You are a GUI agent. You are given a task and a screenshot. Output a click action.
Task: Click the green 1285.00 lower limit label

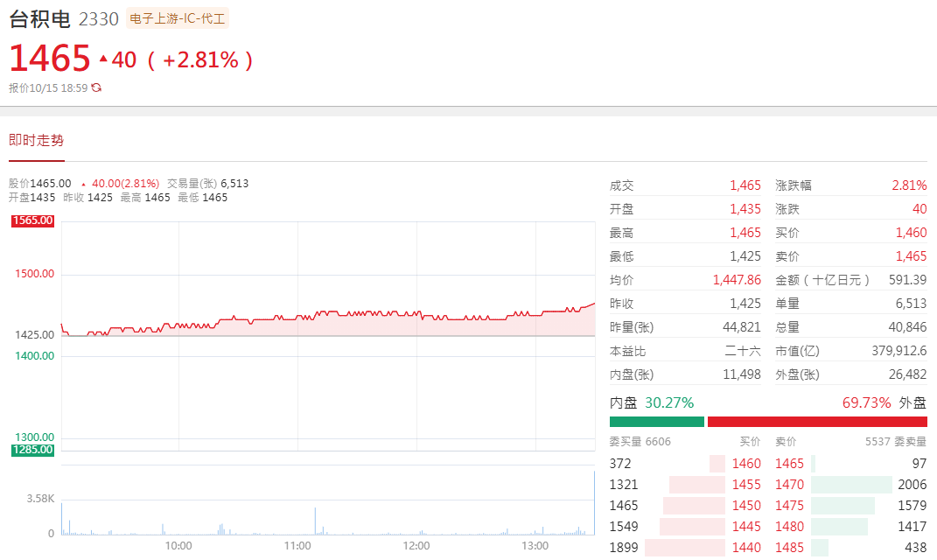point(32,450)
